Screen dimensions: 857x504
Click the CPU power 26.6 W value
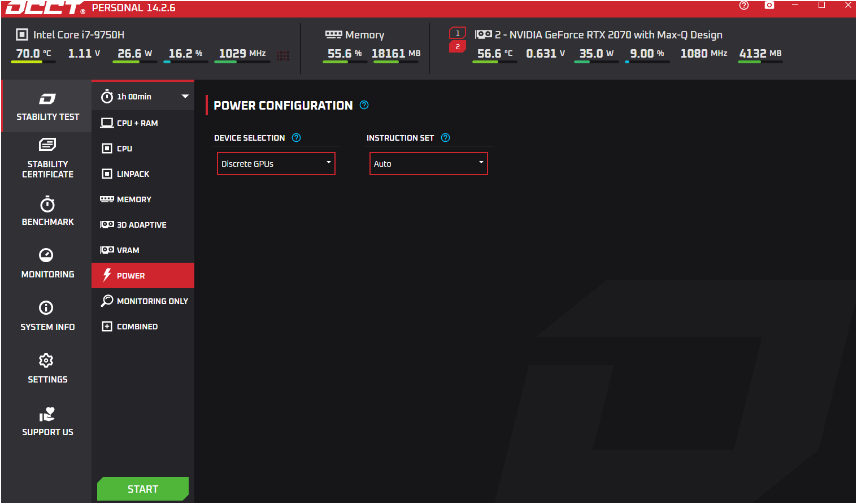point(134,53)
